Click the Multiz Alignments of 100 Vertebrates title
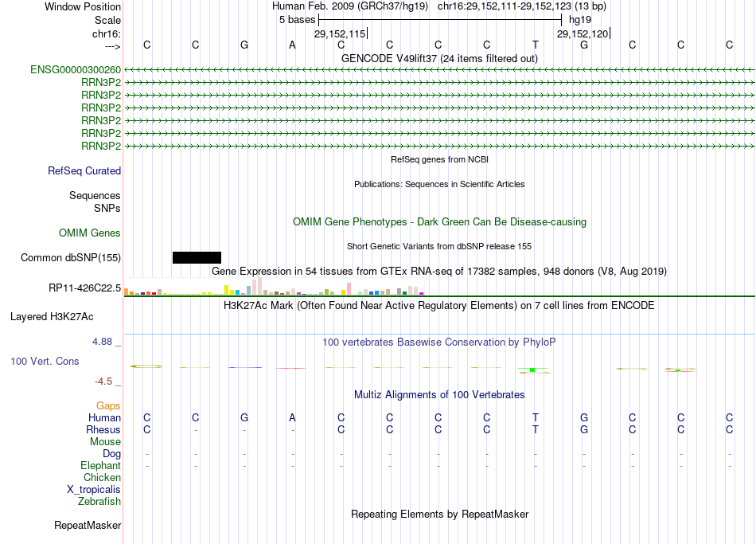The width and height of the screenshot is (756, 544). pyautogui.click(x=440, y=395)
